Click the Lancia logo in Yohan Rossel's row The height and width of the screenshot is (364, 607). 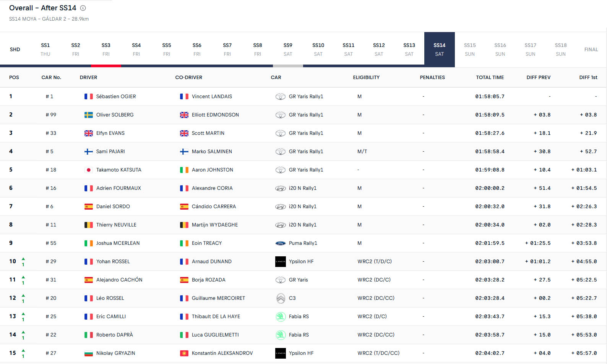(x=281, y=262)
